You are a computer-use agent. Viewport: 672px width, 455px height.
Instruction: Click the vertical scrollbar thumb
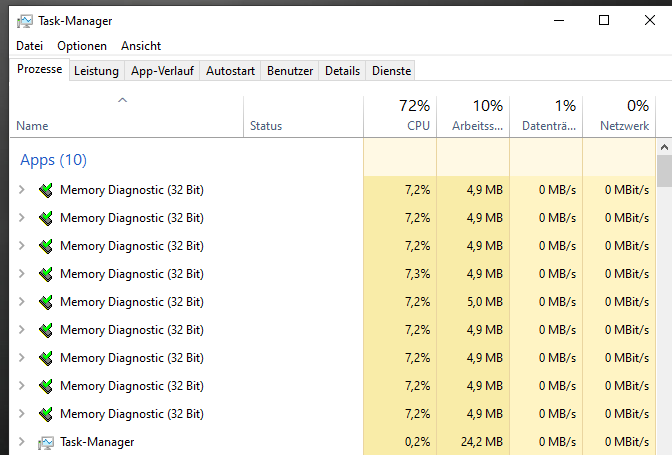pos(664,171)
